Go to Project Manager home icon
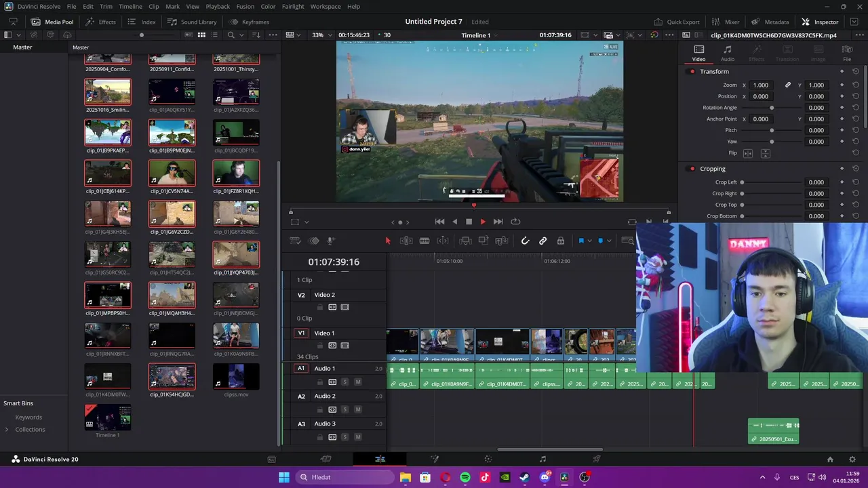868x488 pixels. pos(830,459)
